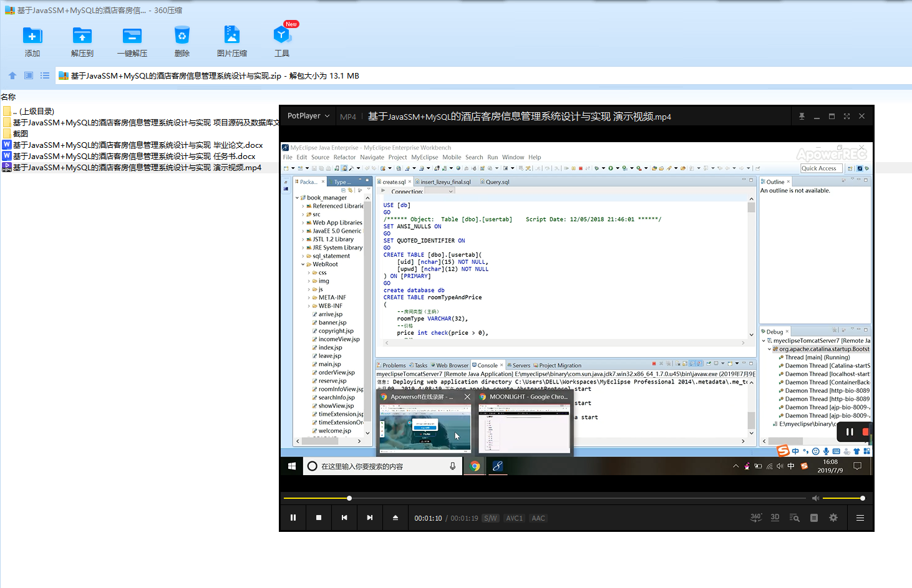Click the 一键解压 one-click extract icon
Screen dimensions: 912x588
point(132,36)
